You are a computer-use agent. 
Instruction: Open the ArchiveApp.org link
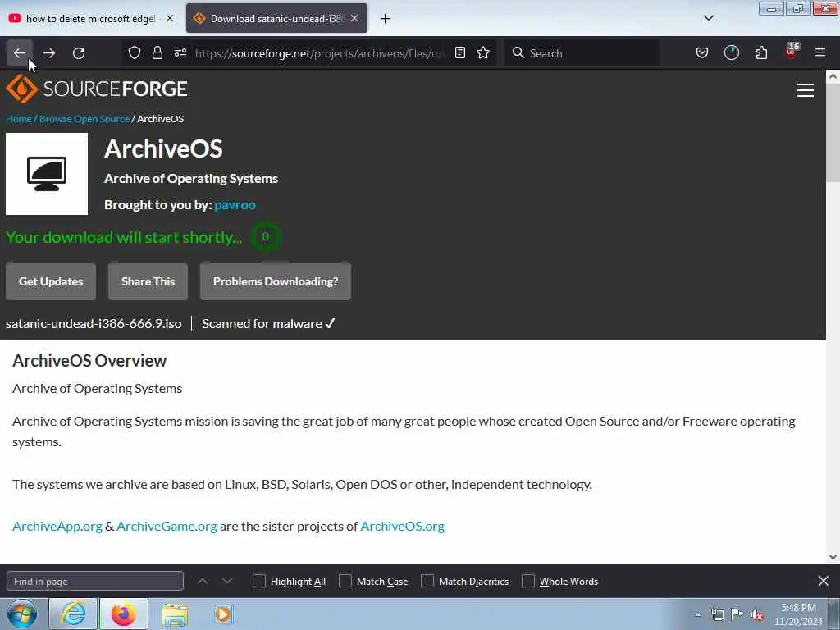click(x=57, y=527)
